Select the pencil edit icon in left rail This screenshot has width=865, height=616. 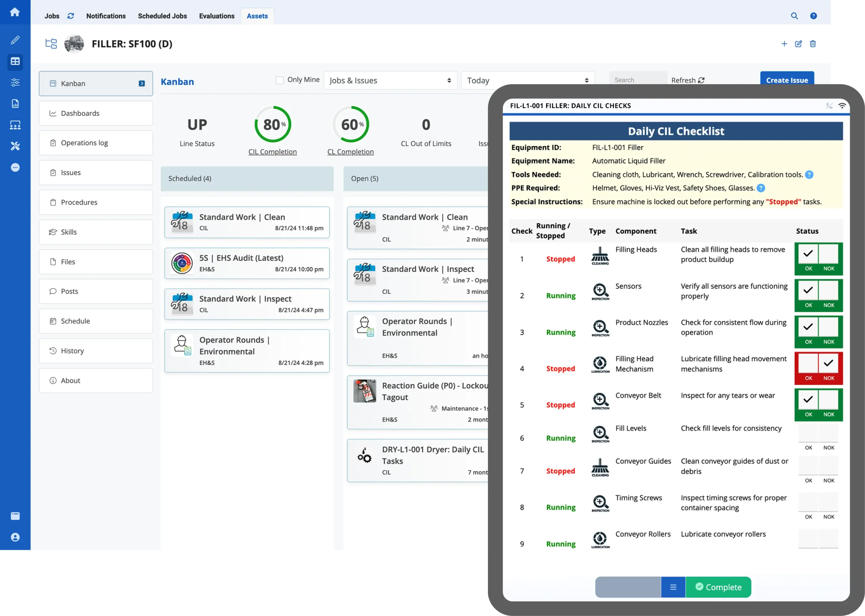point(15,40)
